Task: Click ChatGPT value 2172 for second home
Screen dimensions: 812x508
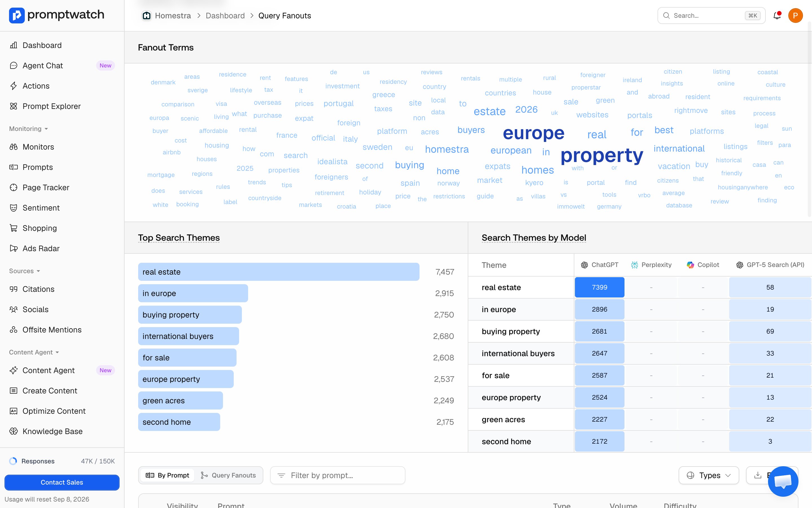Action: 599,441
